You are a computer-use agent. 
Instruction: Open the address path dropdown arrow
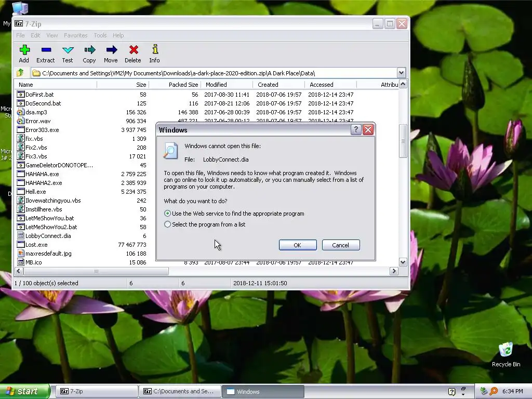click(x=401, y=73)
